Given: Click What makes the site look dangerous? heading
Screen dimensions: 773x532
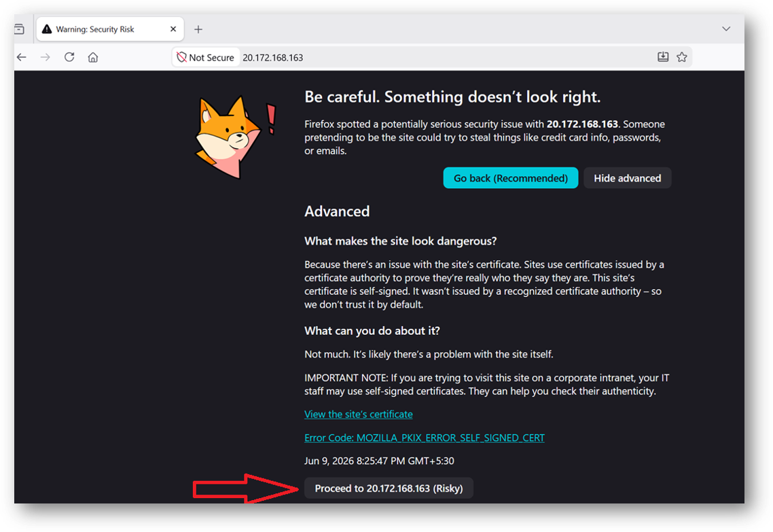Looking at the screenshot, I should point(400,241).
